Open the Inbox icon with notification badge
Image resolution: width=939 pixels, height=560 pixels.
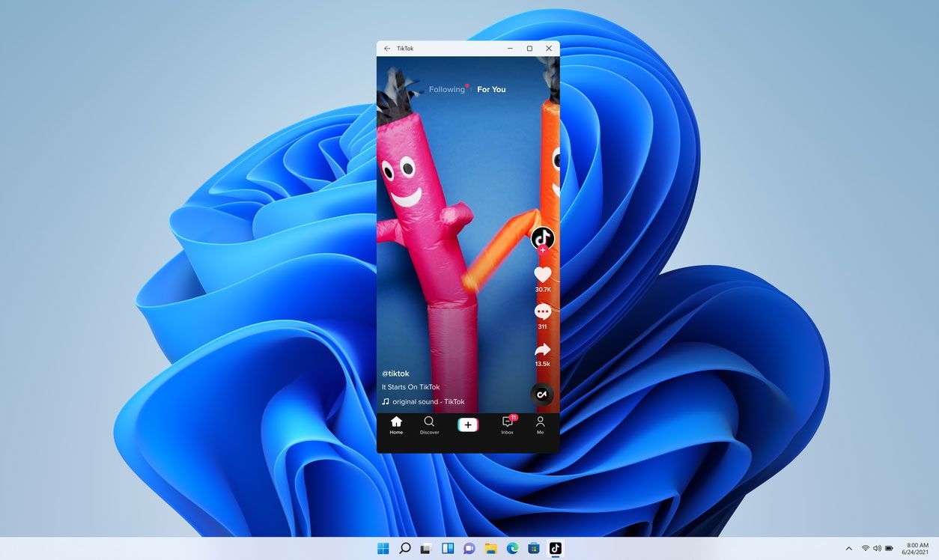pos(506,424)
